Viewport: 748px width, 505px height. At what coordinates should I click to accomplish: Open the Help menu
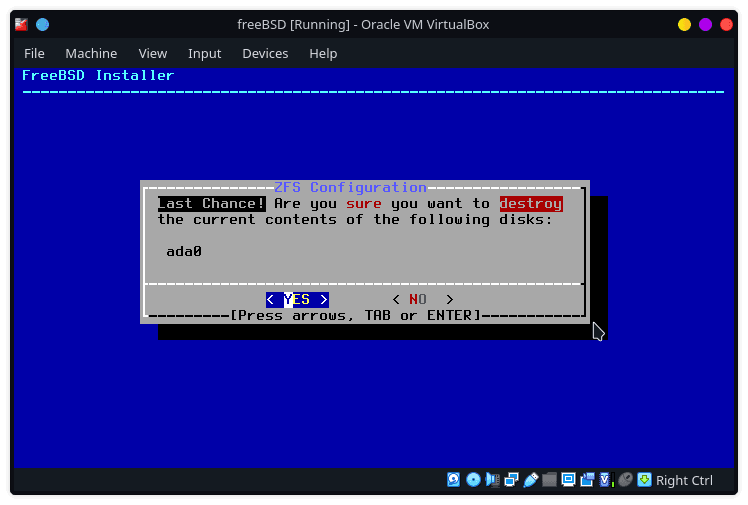coord(323,53)
